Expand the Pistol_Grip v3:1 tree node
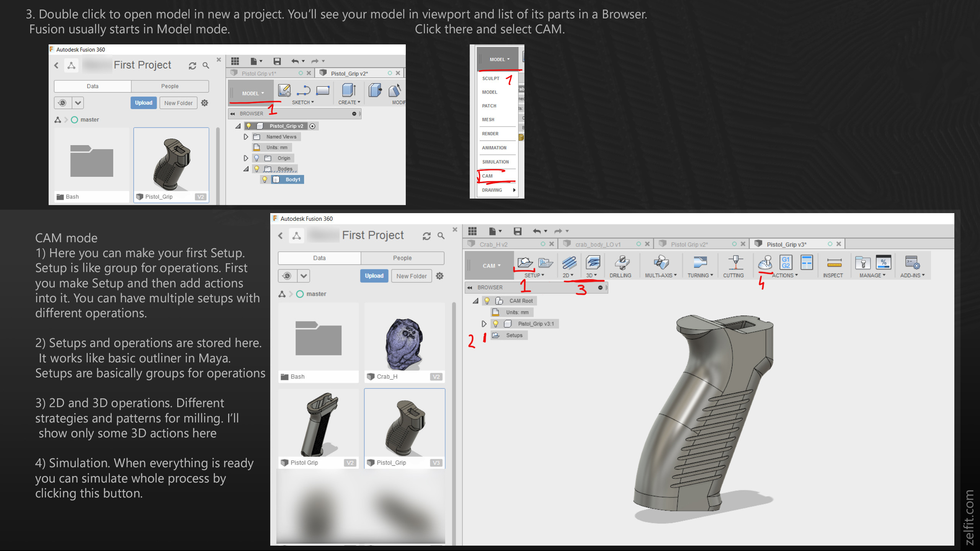Viewport: 980px width, 551px height. [x=484, y=324]
